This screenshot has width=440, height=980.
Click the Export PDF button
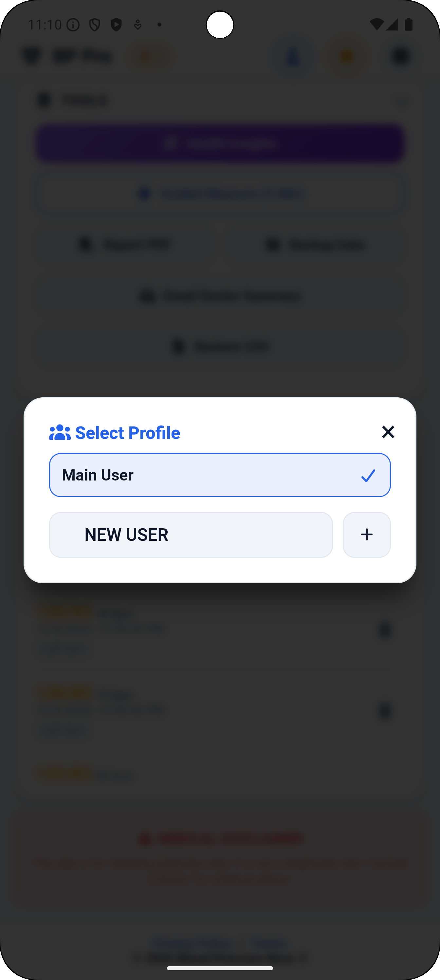(x=125, y=245)
